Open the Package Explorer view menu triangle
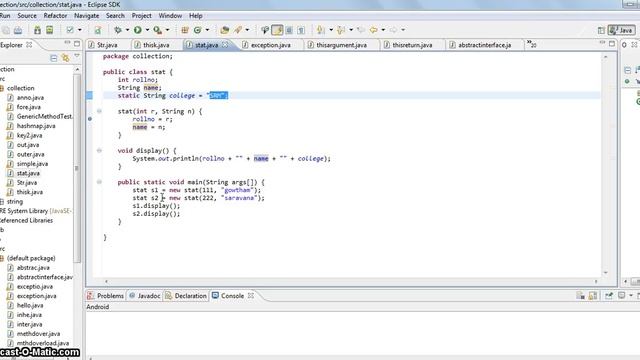Screen dimensions: 640x360 click(x=77, y=56)
